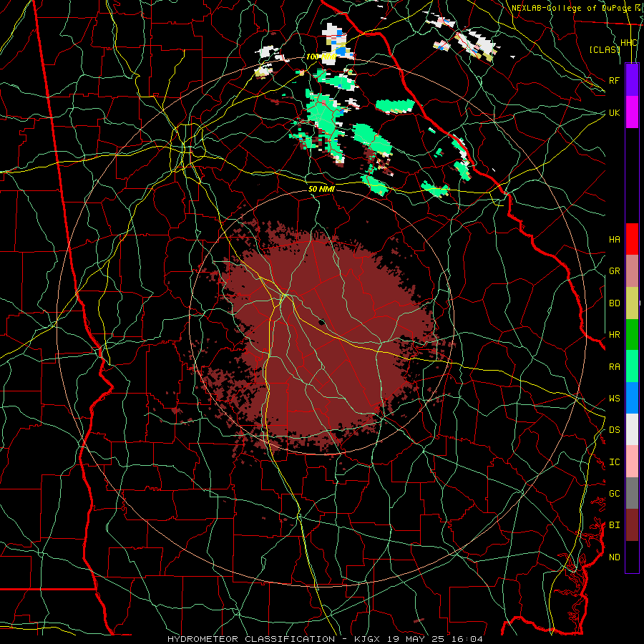Click the 'BI' legend label
The height and width of the screenshot is (644, 644).
pyautogui.click(x=614, y=525)
